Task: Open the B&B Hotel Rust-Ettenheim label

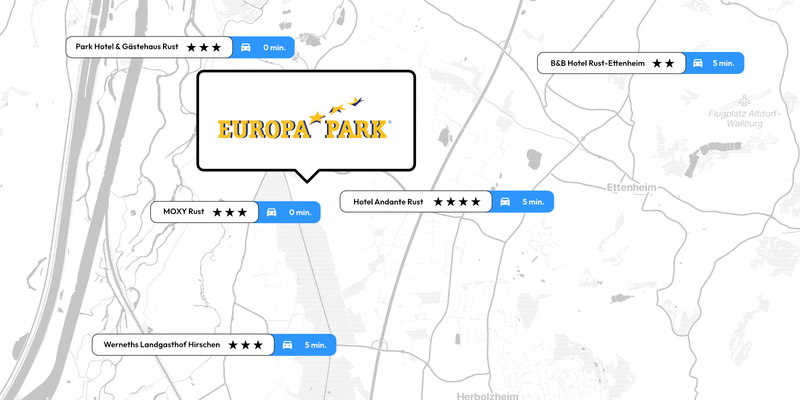Action: (x=640, y=63)
